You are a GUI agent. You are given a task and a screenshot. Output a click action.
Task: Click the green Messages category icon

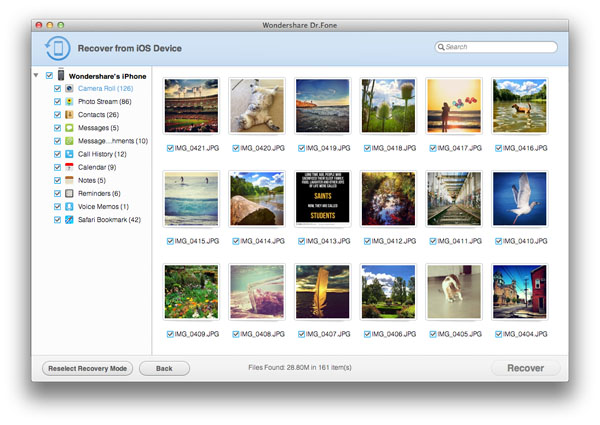point(69,127)
